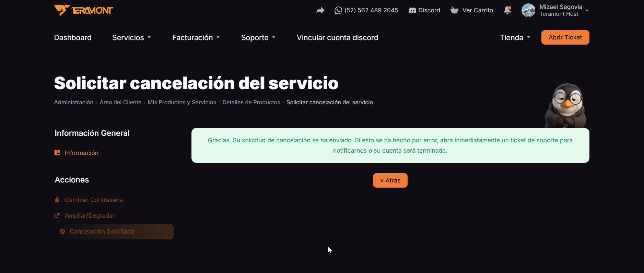Select Ampliar/Degradar action
This screenshot has height=273, width=644.
click(90, 216)
